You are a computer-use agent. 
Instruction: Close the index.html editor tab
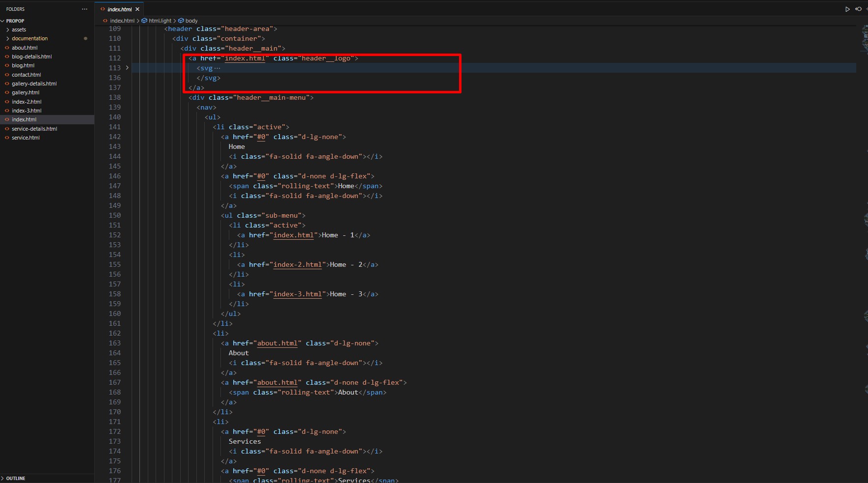[137, 9]
